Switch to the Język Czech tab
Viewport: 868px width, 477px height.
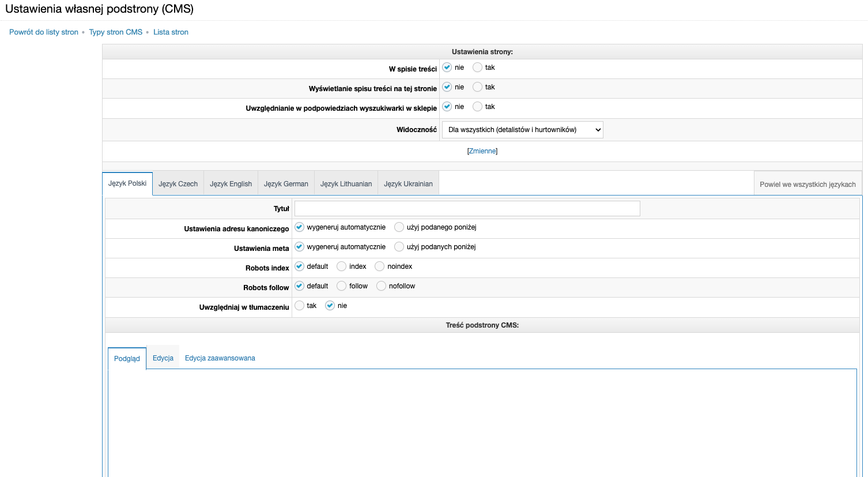click(178, 183)
